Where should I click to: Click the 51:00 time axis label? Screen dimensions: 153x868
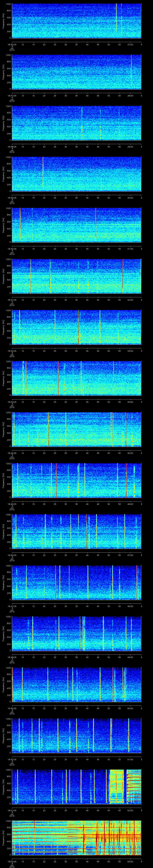click(x=130, y=760)
